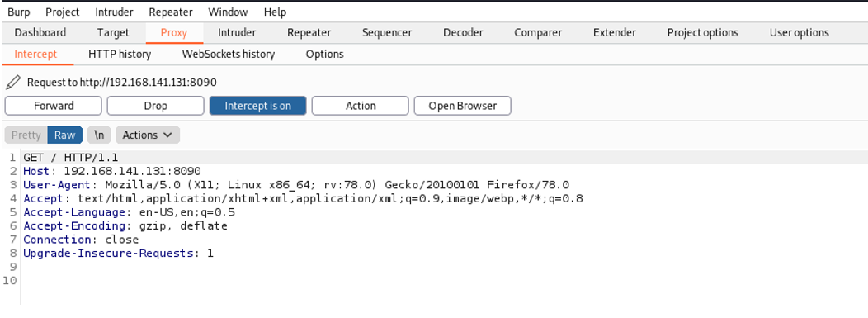Screen dimensions: 868x318
Task: Open the Intruder menu in menu bar
Action: pos(114,12)
